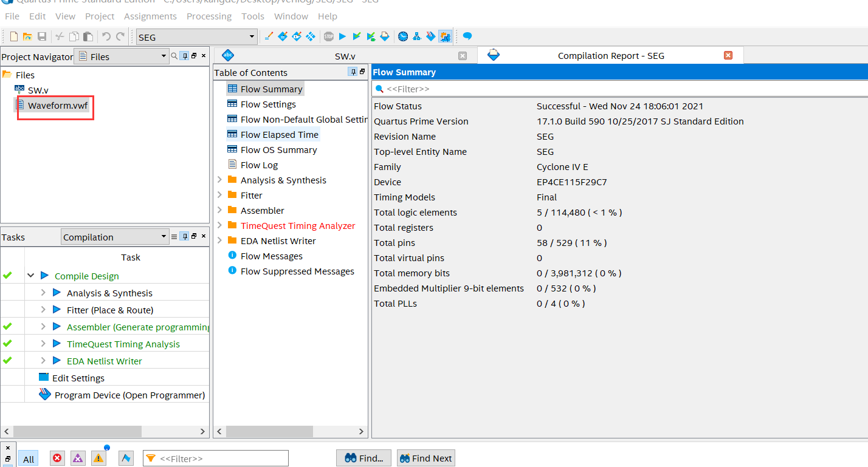The height and width of the screenshot is (467, 868).
Task: Click the icon for Program Device task
Action: point(44,395)
